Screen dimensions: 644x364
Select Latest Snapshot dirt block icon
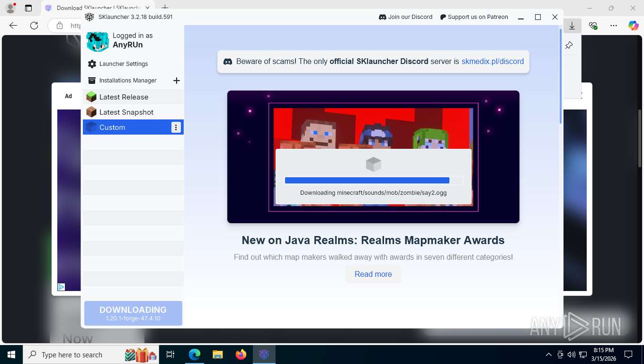point(91,112)
